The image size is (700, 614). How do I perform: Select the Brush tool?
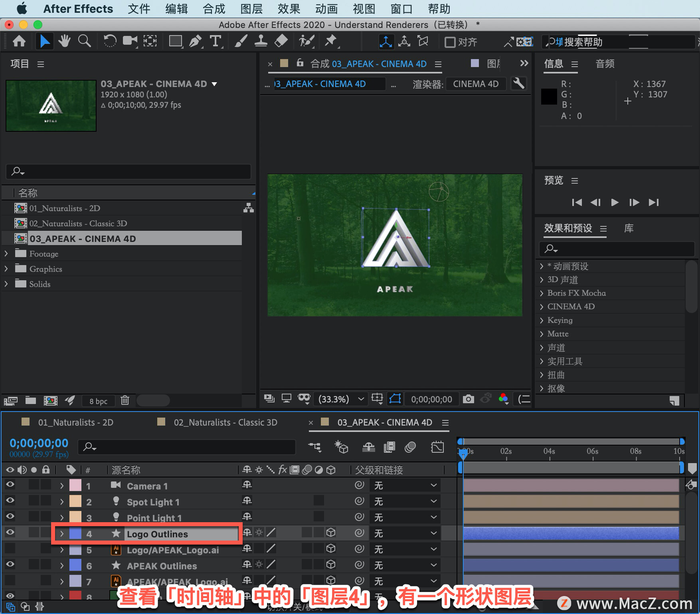coord(241,41)
